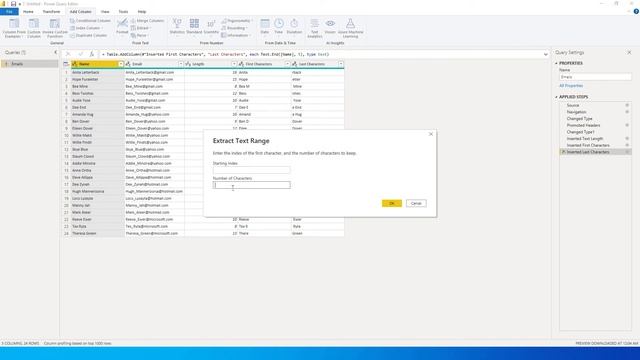
Task: Click the Number of Characters input field
Action: (251, 185)
